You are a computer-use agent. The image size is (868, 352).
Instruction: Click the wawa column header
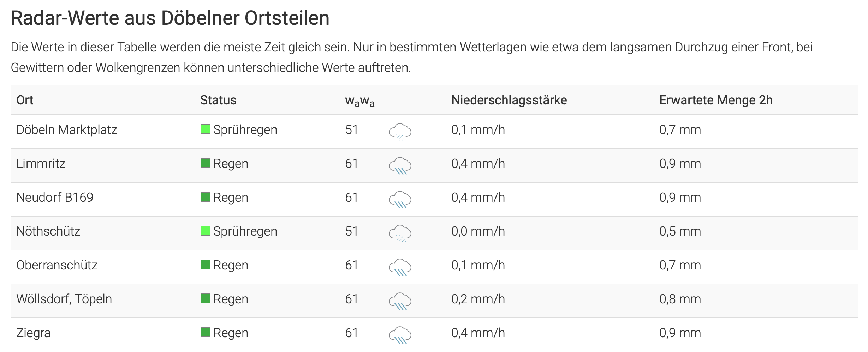pos(359,101)
